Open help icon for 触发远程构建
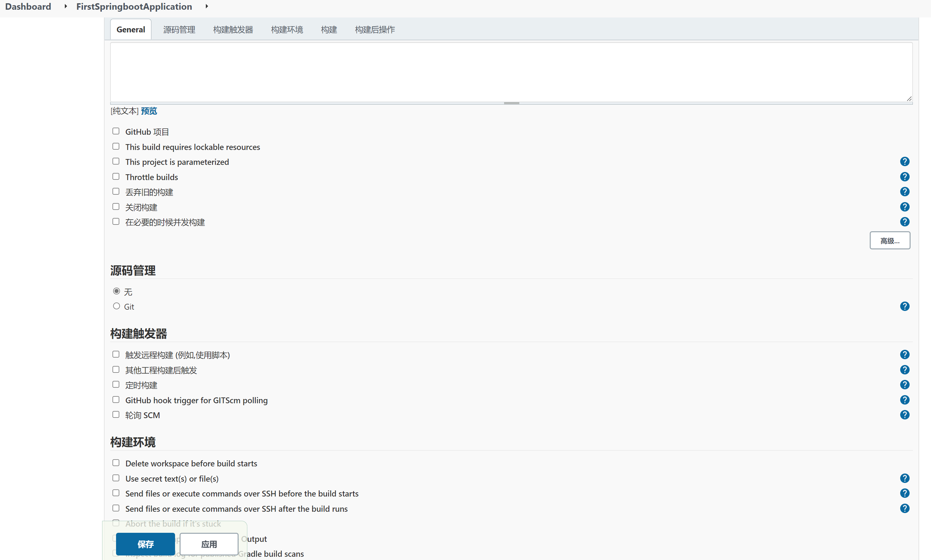The image size is (931, 560). point(904,354)
